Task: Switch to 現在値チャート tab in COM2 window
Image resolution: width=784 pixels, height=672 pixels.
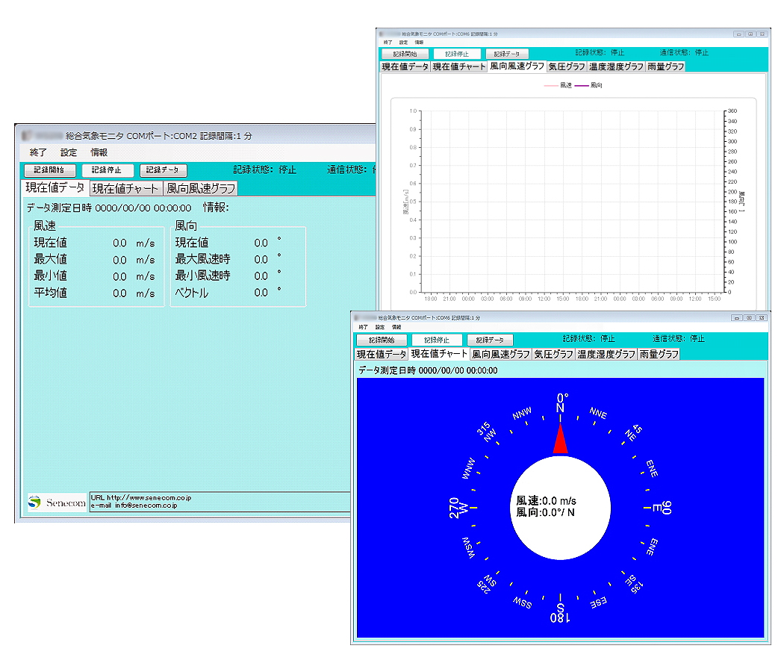Action: [125, 188]
